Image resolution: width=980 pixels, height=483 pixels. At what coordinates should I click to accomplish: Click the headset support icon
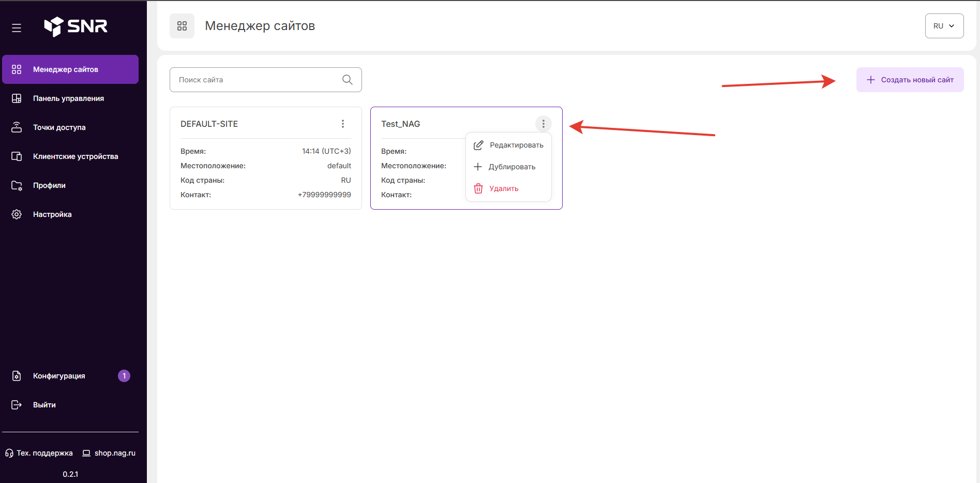click(9, 453)
